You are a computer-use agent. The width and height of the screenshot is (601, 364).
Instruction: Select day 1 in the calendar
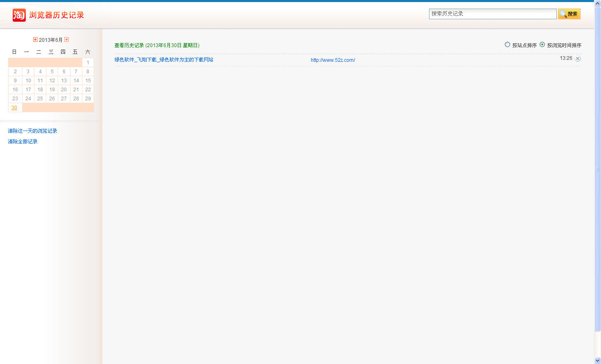(88, 63)
